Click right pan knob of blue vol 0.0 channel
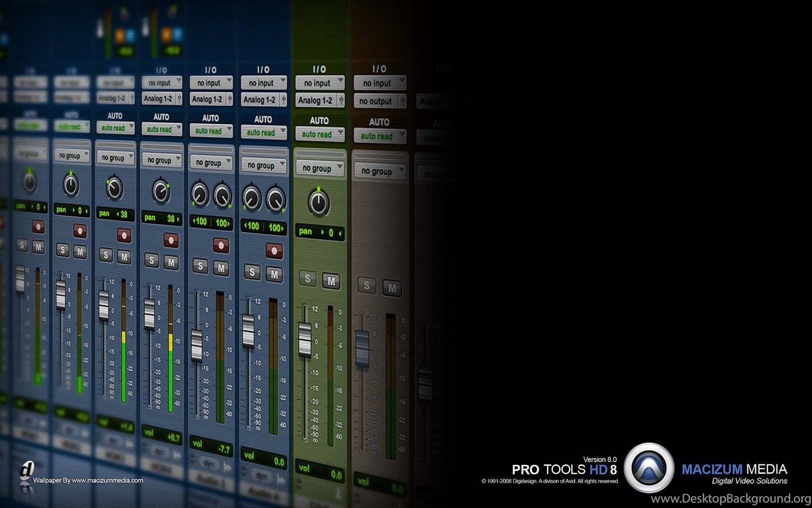812x508 pixels. coord(275,200)
